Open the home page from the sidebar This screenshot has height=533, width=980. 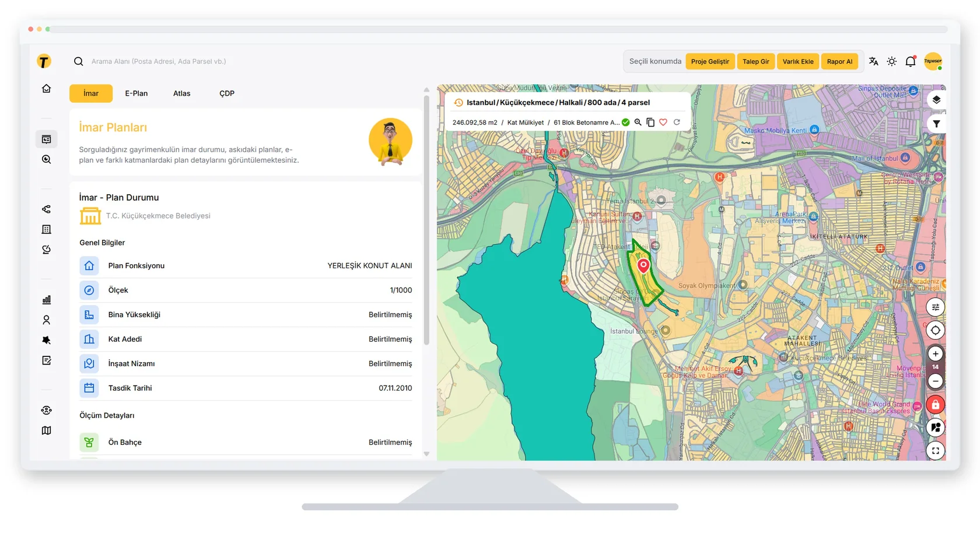click(x=46, y=89)
